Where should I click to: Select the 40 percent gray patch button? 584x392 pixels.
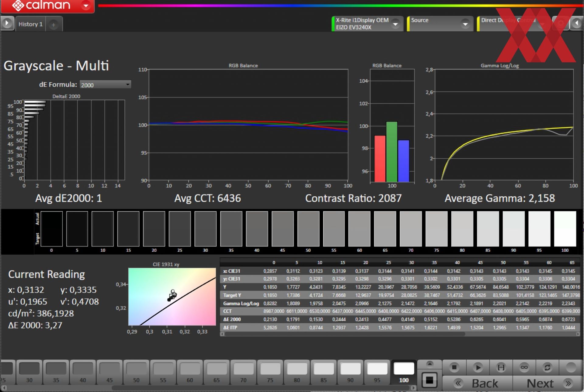(83, 373)
